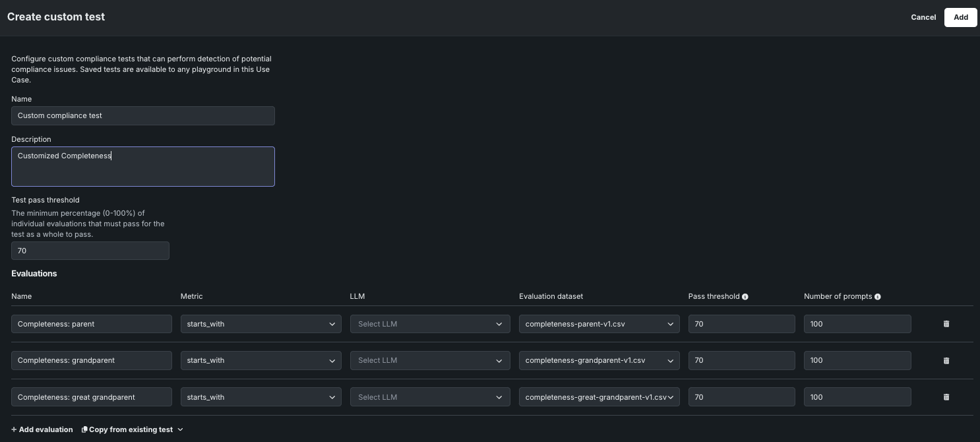Expand Metric dropdown in great grandparent row
This screenshot has height=442, width=980.
(x=260, y=397)
